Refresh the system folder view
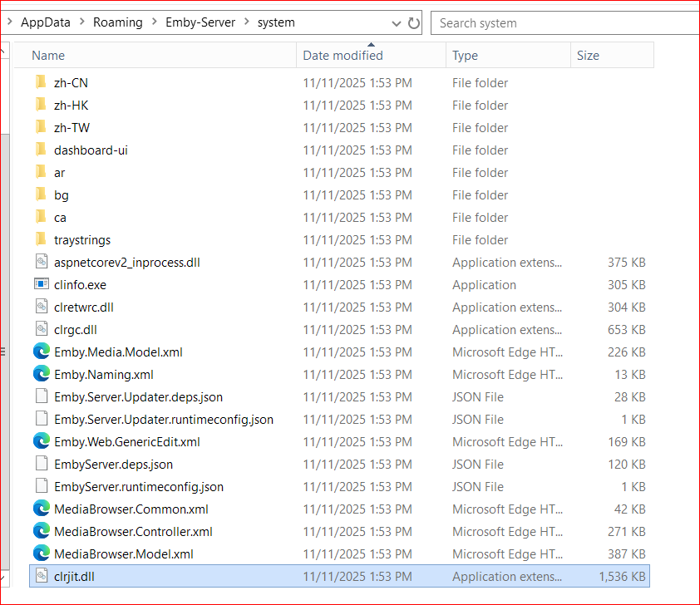The width and height of the screenshot is (700, 605). [414, 23]
